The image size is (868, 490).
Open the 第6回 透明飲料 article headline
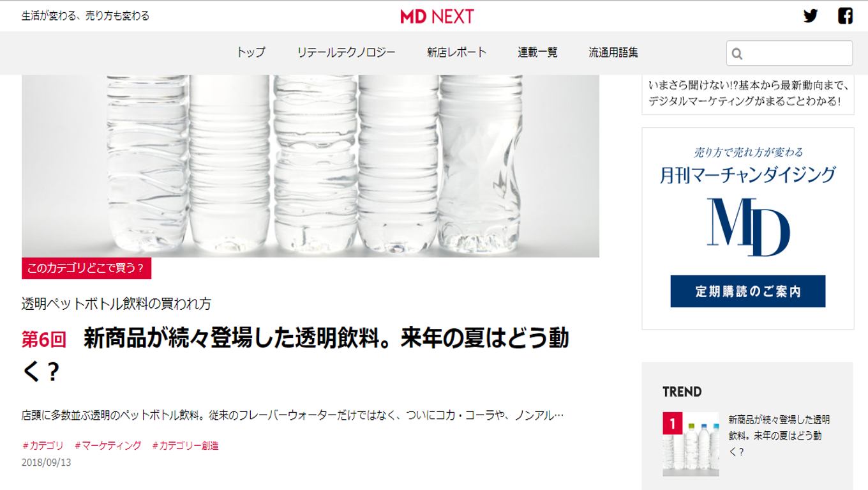(x=295, y=355)
